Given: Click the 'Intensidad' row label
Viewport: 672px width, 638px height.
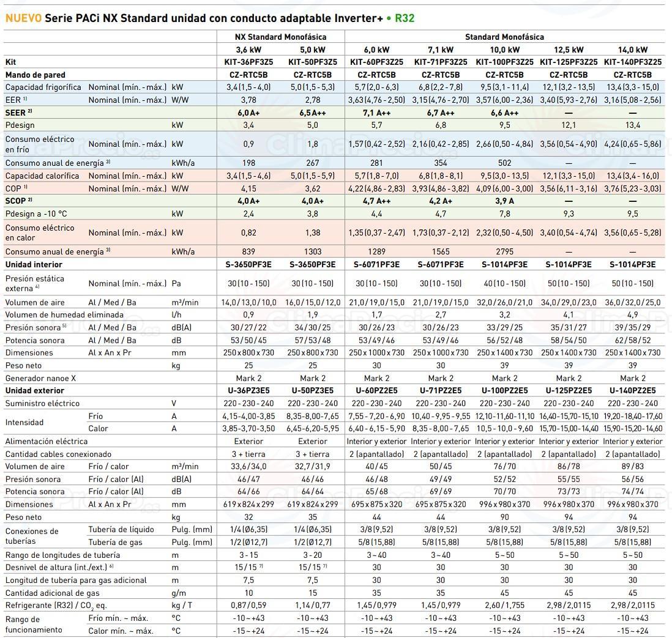Looking at the screenshot, I should [24, 422].
